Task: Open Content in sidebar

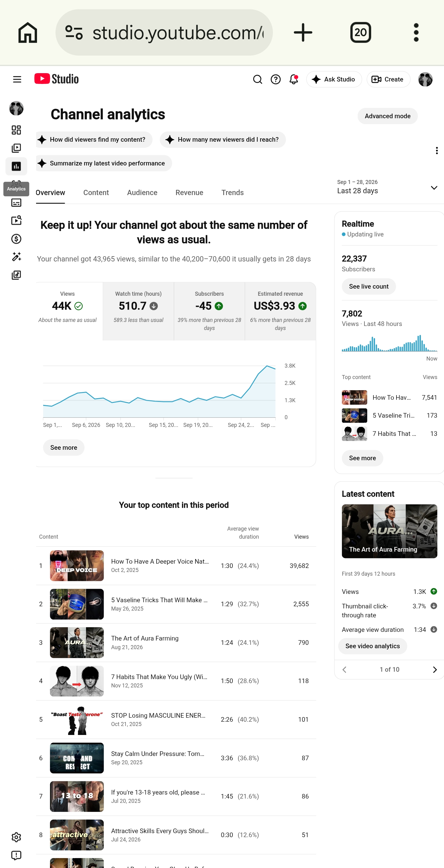Action: pyautogui.click(x=16, y=148)
